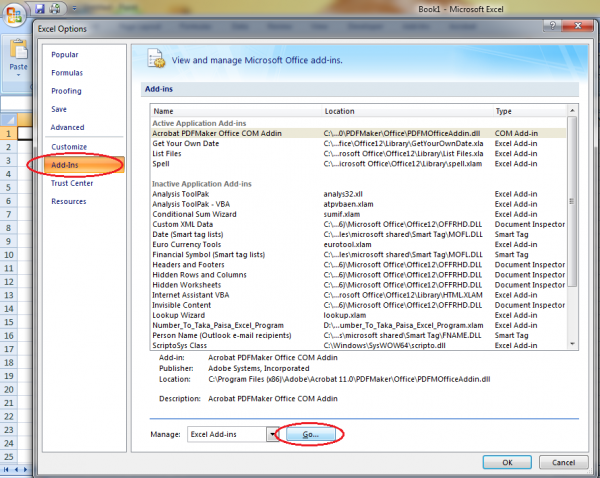Sort add-ins by Name column header
This screenshot has width=600, height=478.
[x=236, y=111]
